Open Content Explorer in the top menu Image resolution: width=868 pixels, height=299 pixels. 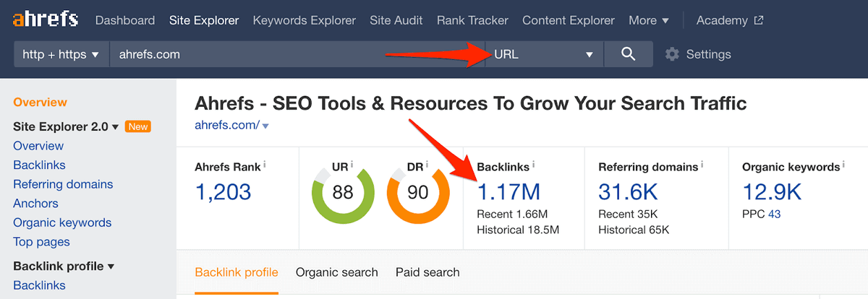[x=569, y=20]
